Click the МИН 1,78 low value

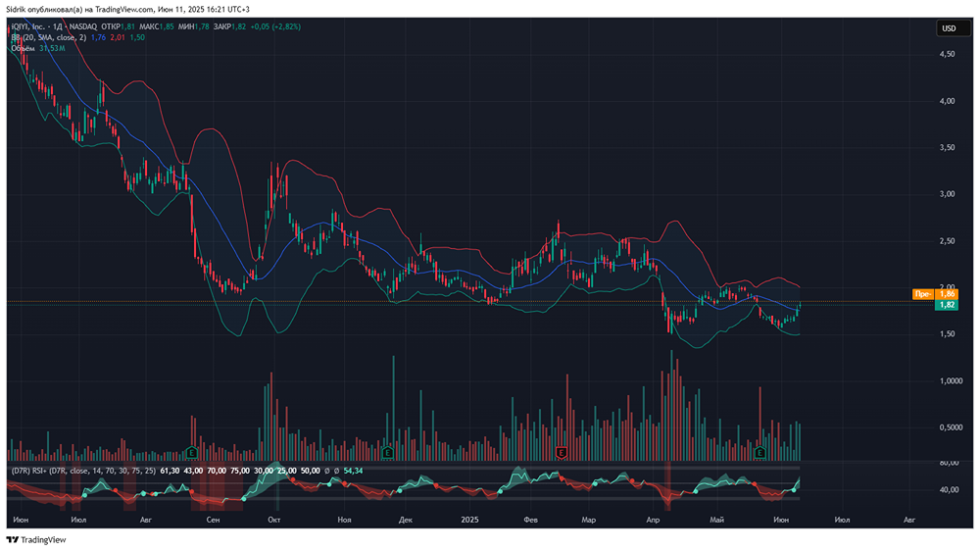tap(194, 26)
